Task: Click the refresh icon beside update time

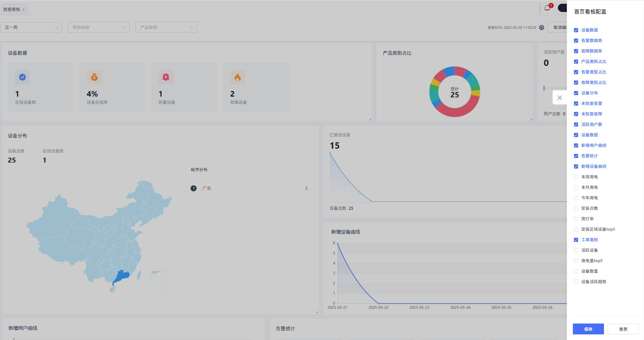Action: [x=541, y=27]
